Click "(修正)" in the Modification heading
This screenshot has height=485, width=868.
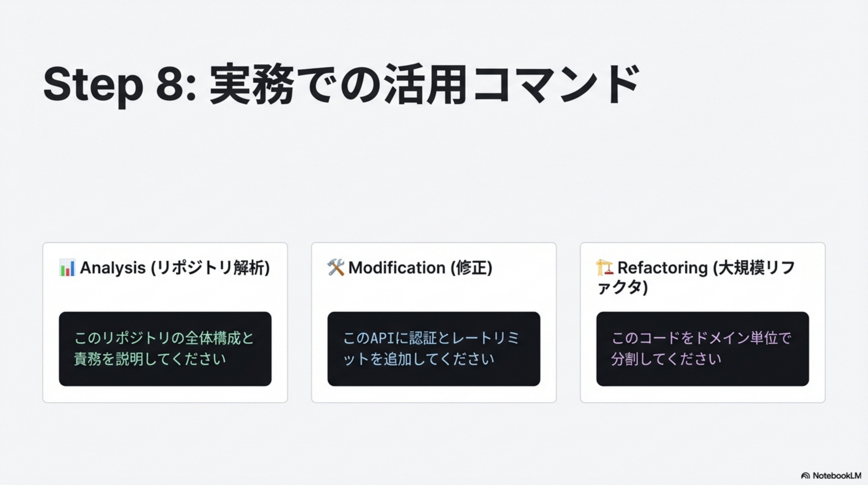472,268
